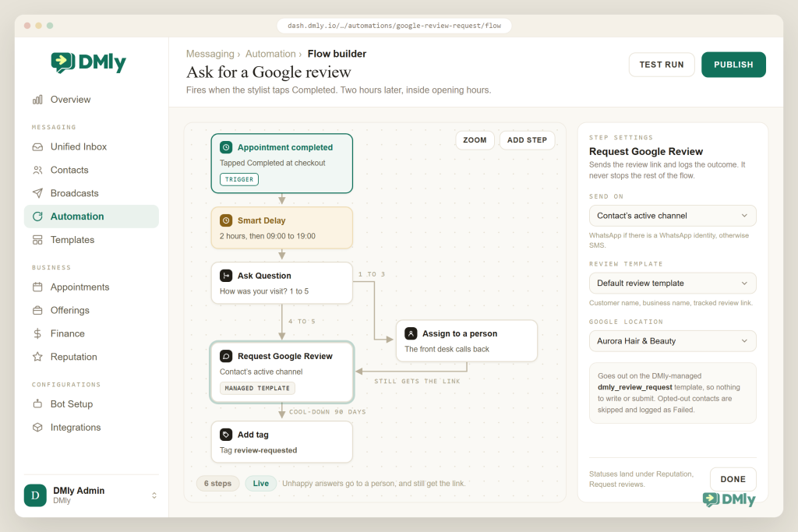This screenshot has height=532, width=798.
Task: Click DONE in step settings
Action: (733, 480)
